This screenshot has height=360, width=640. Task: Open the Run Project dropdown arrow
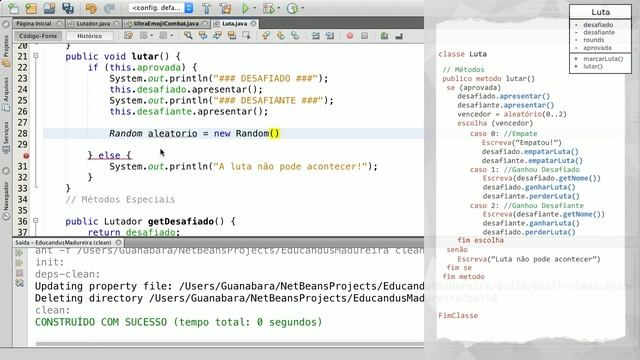pos(255,8)
